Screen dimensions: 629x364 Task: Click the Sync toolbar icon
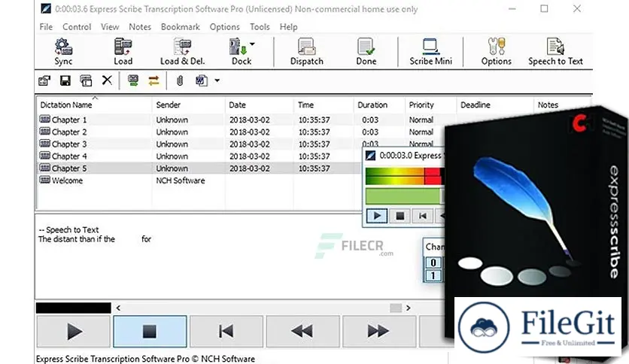point(63,51)
